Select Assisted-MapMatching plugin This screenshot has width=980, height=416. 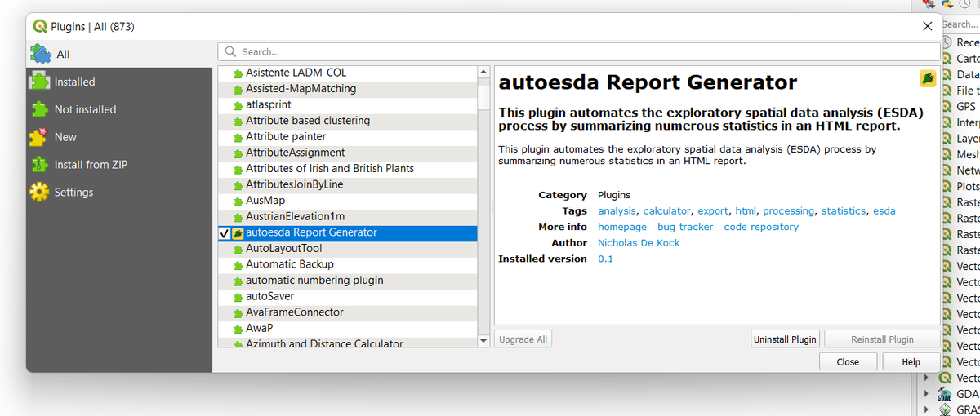click(x=348, y=89)
